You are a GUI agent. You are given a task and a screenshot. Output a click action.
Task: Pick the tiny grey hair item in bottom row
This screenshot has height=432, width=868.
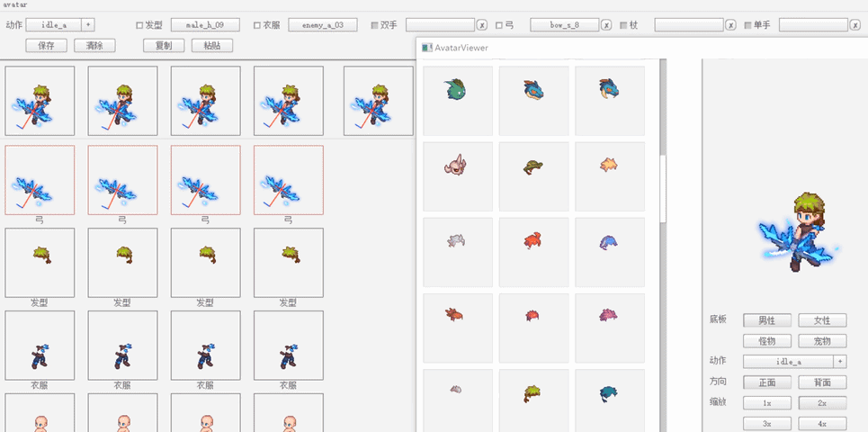click(458, 400)
